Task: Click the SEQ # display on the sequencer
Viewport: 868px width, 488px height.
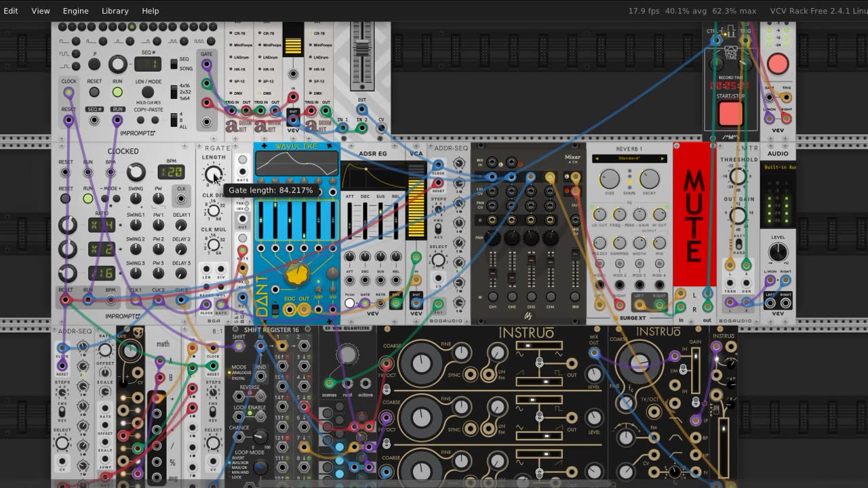Action: [148, 64]
